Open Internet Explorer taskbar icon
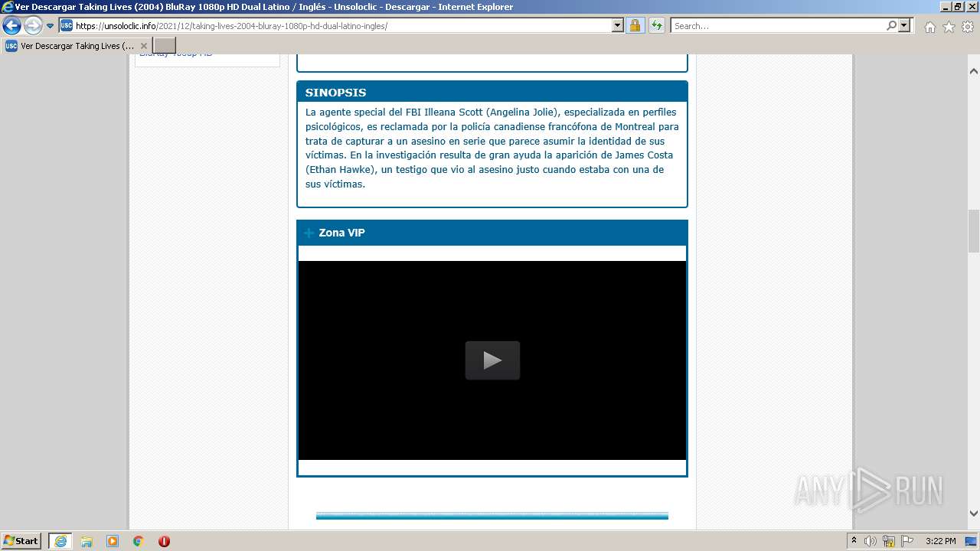The height and width of the screenshot is (551, 980). click(60, 541)
